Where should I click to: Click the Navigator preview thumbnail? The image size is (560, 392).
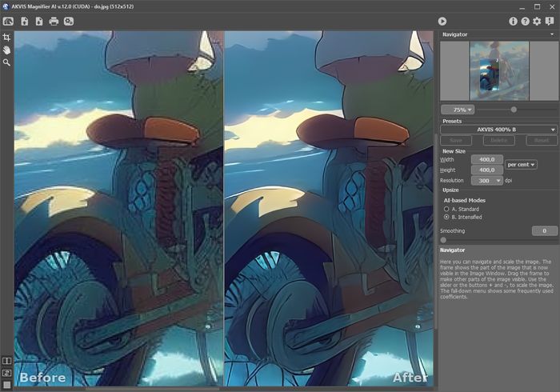tap(499, 70)
